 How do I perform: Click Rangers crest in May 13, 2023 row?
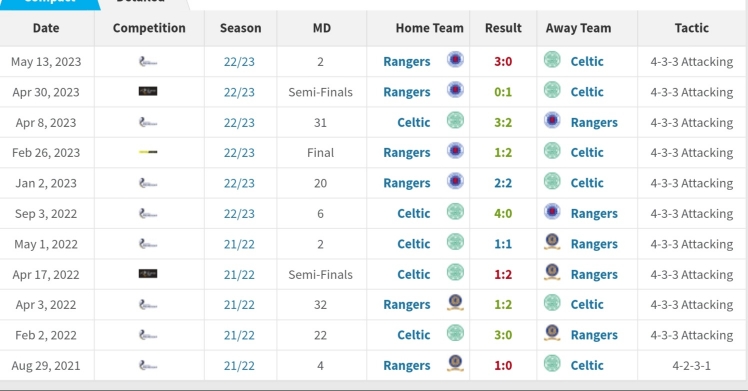point(455,60)
